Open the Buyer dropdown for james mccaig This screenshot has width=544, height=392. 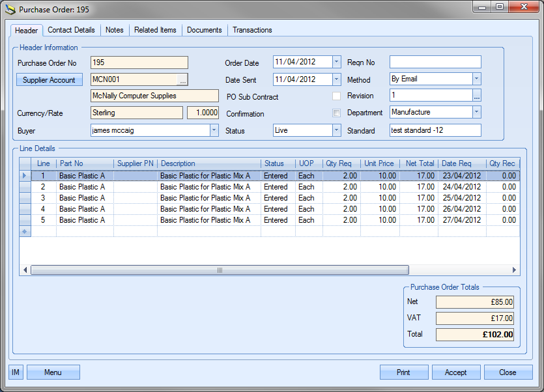click(214, 130)
